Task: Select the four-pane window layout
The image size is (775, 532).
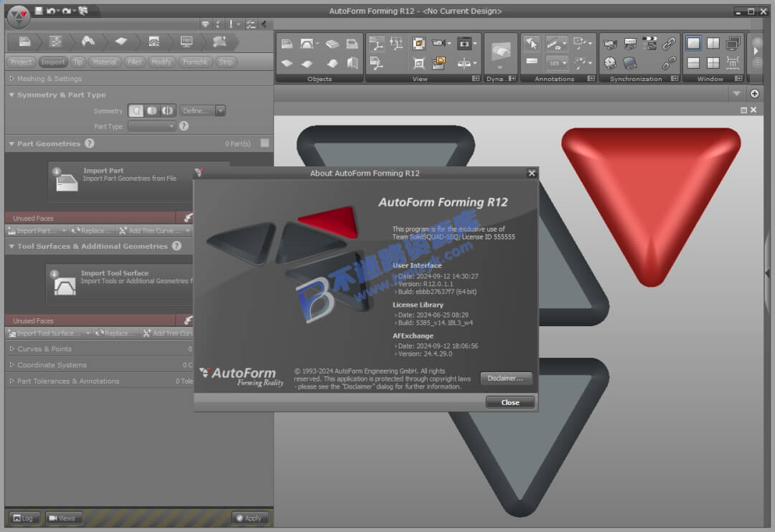Action: click(713, 63)
